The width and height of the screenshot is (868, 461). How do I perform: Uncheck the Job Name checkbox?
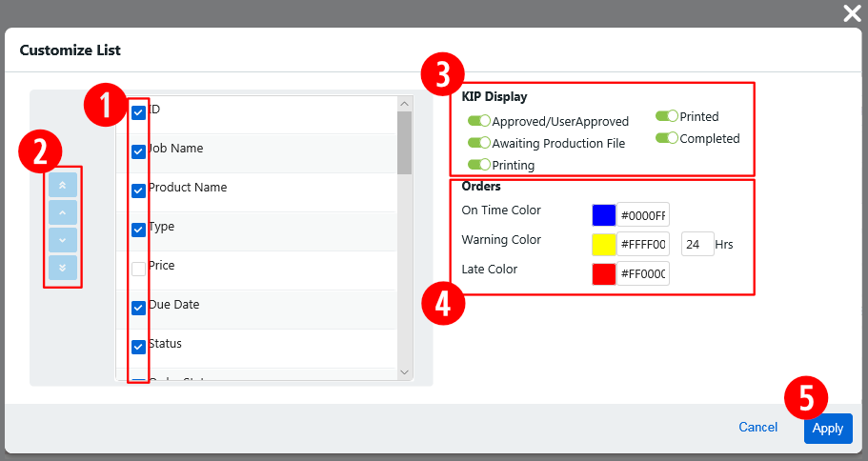[x=139, y=151]
